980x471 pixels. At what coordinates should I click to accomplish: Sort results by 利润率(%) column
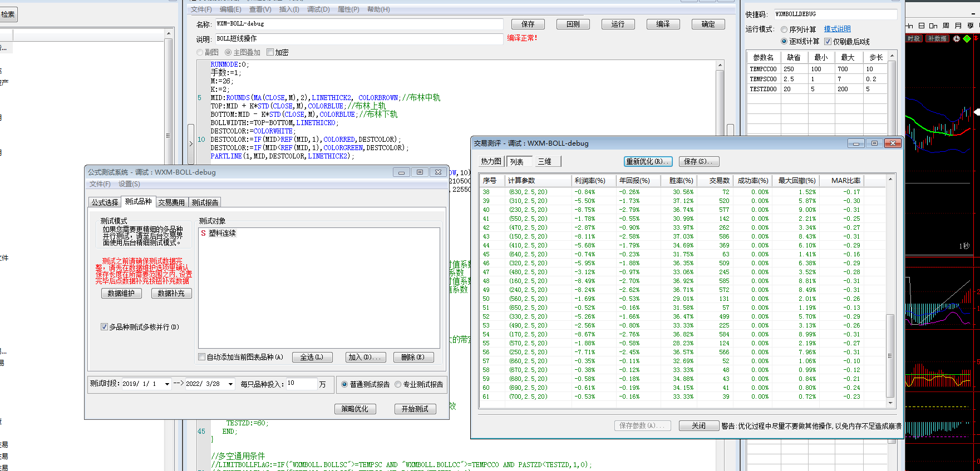click(x=594, y=181)
